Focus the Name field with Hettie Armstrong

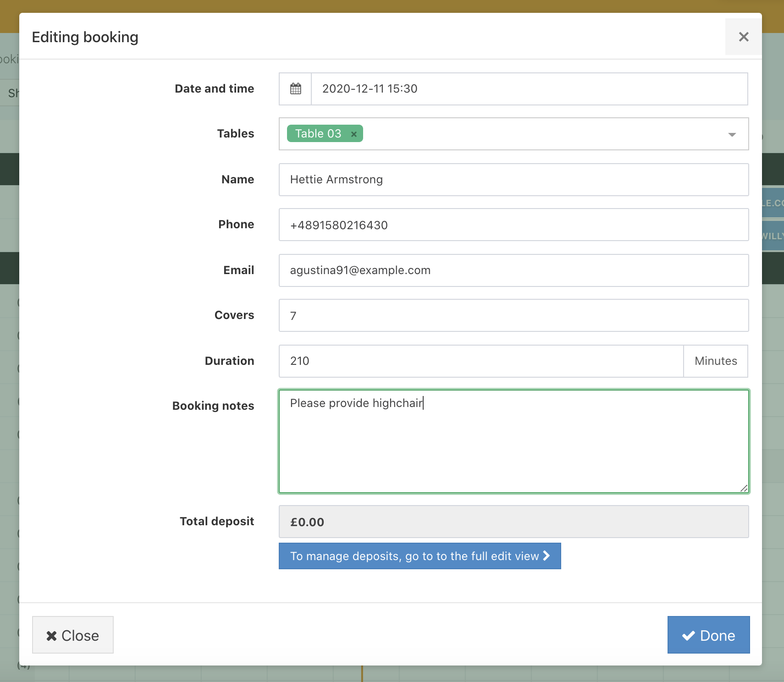(x=513, y=180)
